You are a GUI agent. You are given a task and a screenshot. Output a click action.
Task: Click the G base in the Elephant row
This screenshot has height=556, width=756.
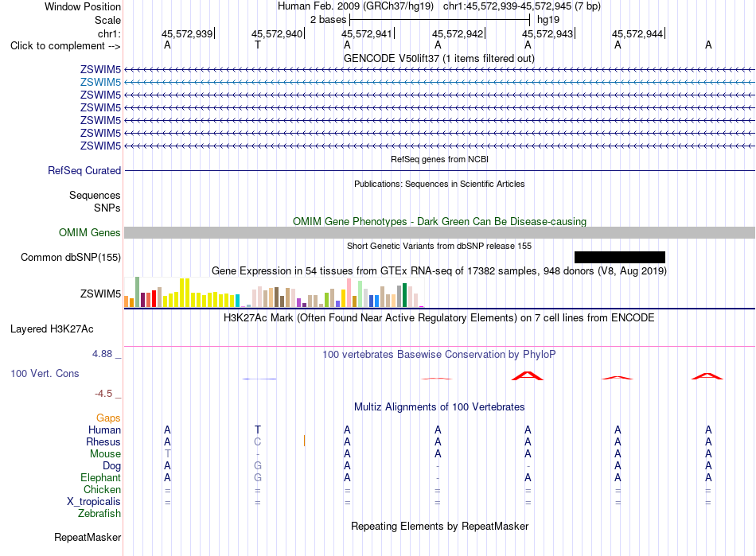(x=258, y=477)
